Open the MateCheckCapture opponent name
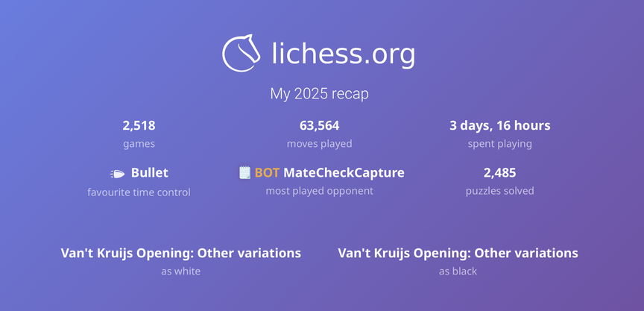Image resolution: width=644 pixels, height=311 pixels. 344,173
